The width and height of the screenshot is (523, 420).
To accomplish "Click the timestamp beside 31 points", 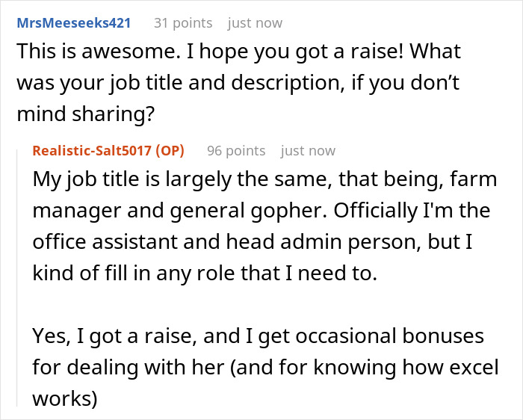I will point(255,23).
